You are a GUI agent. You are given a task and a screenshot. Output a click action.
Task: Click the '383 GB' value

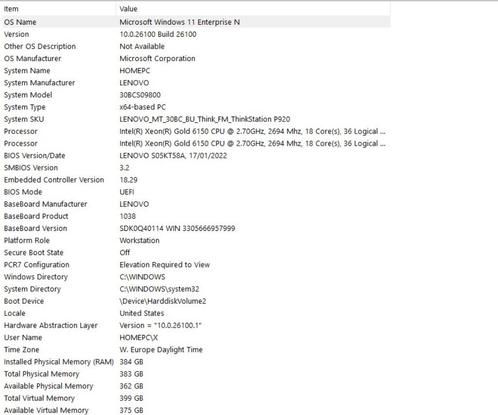[x=131, y=374]
